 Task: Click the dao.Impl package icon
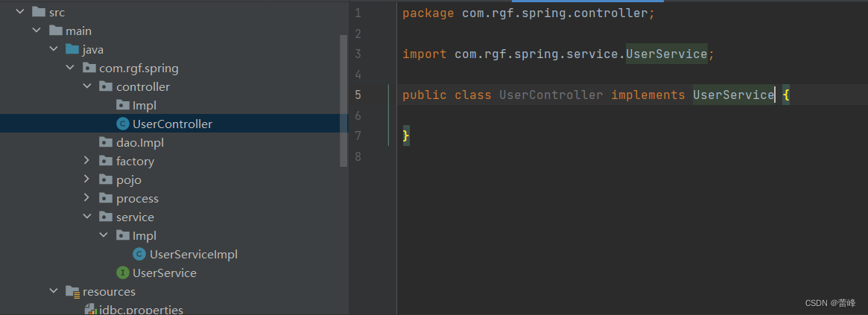106,143
